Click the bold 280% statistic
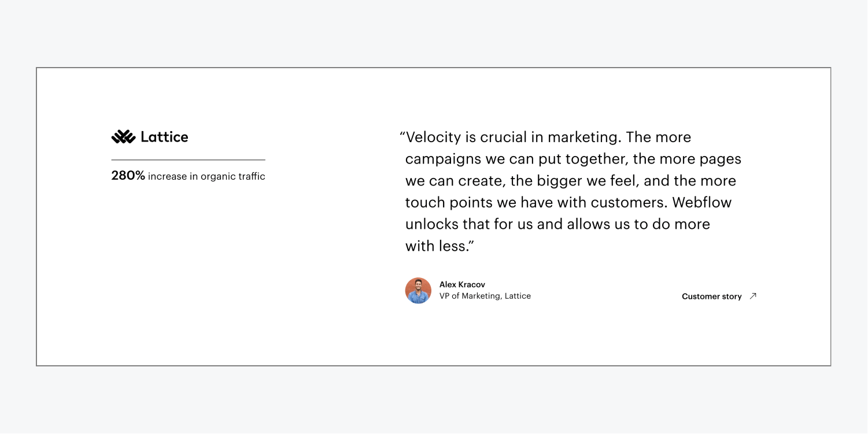868x434 pixels. point(128,176)
